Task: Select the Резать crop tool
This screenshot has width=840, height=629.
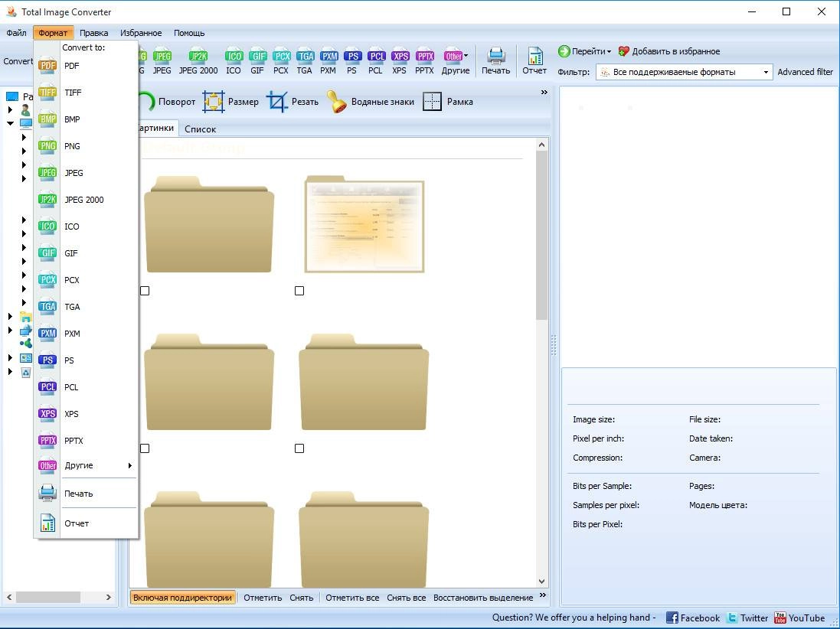Action: (x=293, y=102)
